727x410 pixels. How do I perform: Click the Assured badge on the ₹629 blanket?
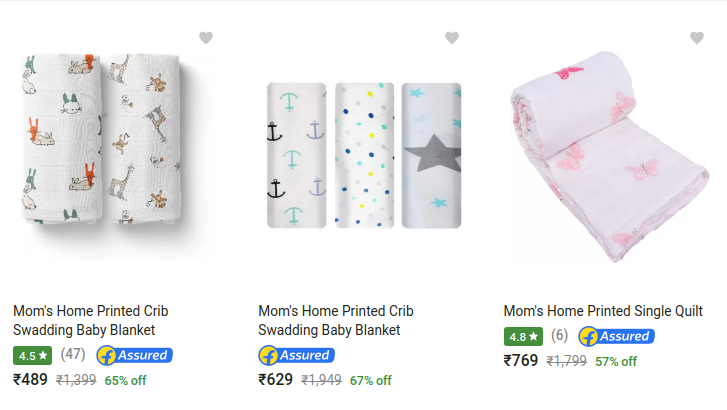(296, 355)
